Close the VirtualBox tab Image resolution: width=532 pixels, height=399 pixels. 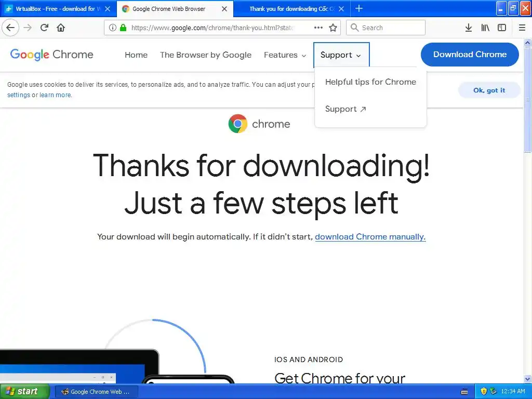pos(108,9)
